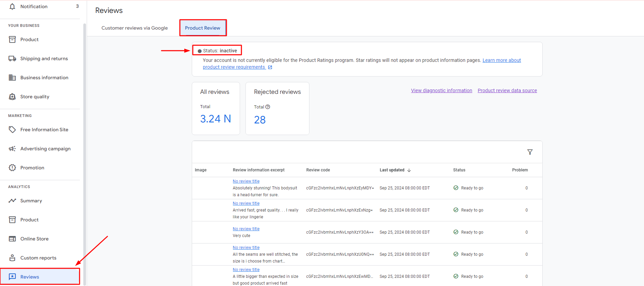Click the Business information building icon
Screen dimensions: 644x286
point(12,78)
